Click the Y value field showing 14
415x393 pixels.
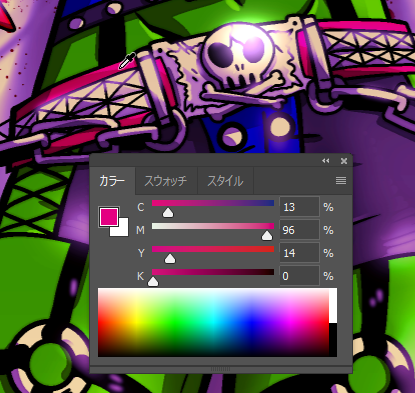click(x=299, y=253)
